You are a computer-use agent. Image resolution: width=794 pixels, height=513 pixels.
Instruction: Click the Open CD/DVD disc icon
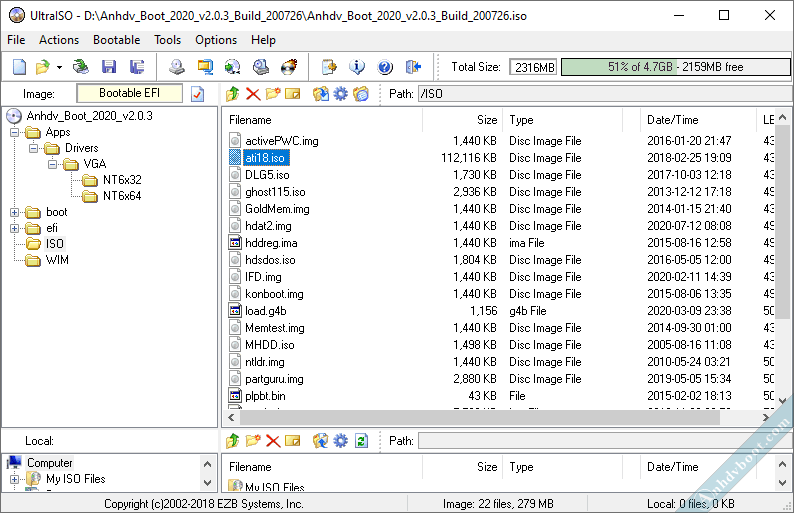[81, 67]
